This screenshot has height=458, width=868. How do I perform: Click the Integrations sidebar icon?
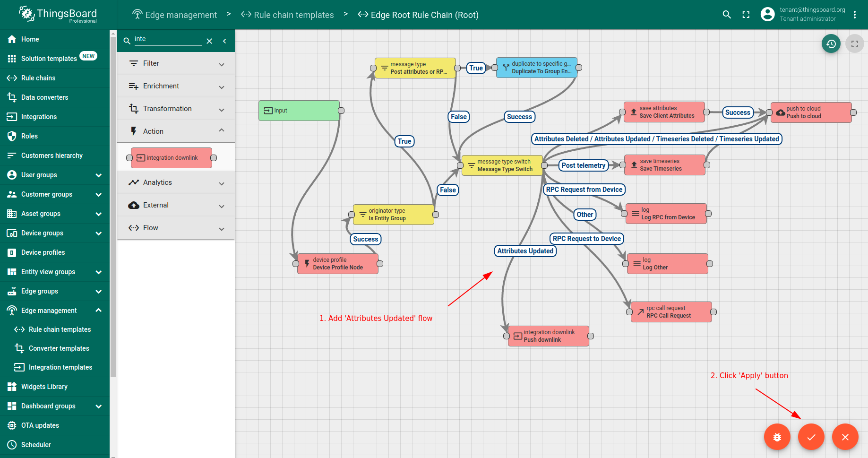pos(12,117)
